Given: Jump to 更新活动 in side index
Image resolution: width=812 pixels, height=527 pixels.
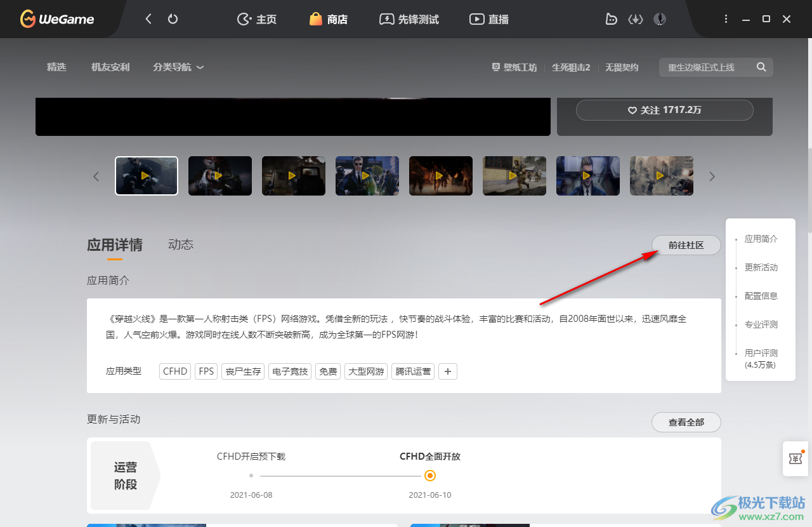Looking at the screenshot, I should 761,268.
